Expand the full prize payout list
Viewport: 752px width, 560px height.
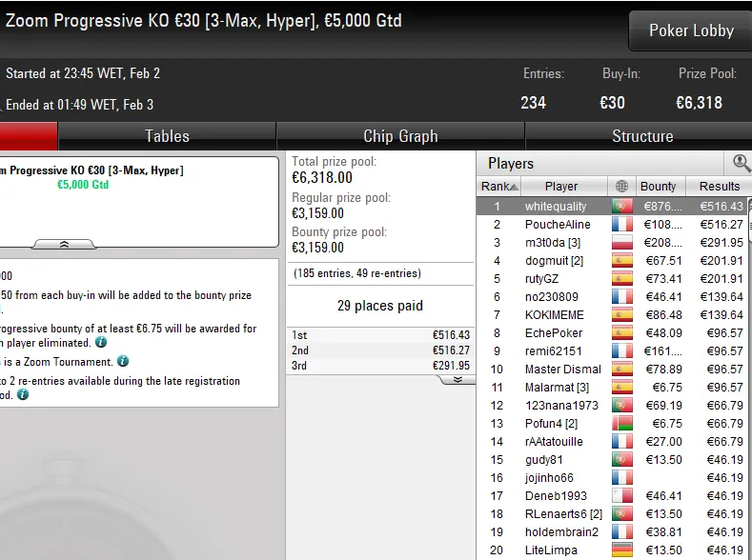[457, 379]
